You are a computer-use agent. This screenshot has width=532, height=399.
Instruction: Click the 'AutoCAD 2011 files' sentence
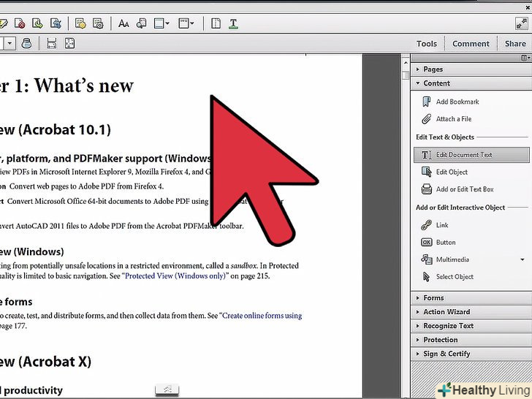coord(122,226)
